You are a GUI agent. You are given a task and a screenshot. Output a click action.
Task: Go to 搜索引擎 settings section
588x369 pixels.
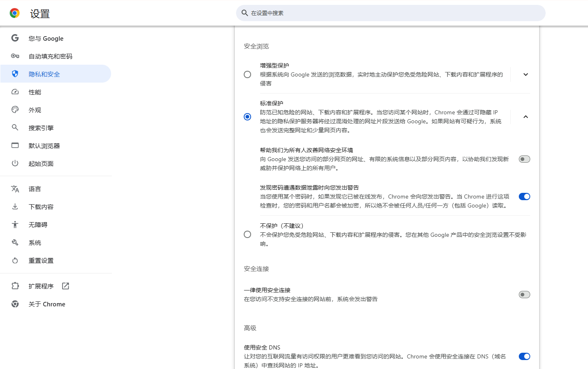pyautogui.click(x=56, y=128)
